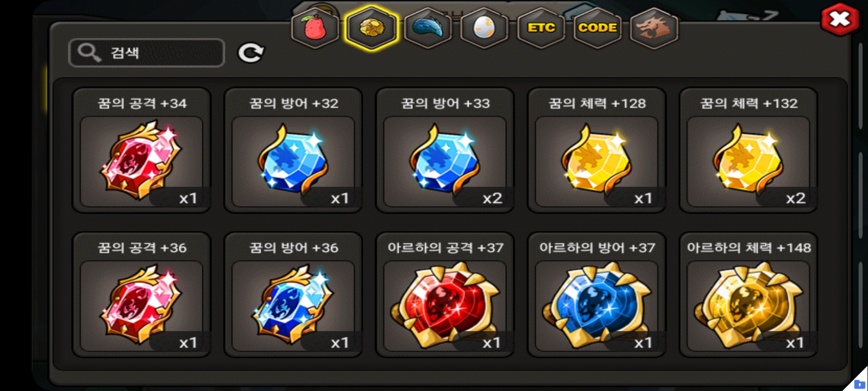Open the brown dragon head category tab
The height and width of the screenshot is (391, 868).
click(654, 28)
